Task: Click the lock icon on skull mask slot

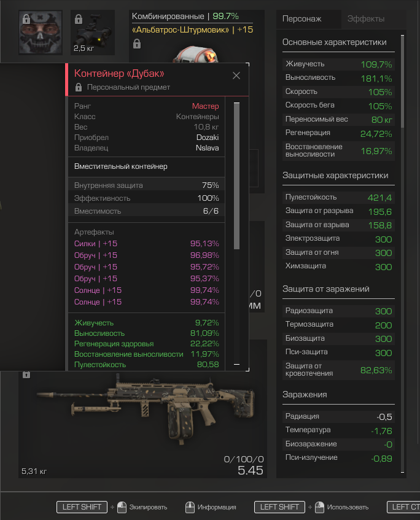Action: click(26, 19)
